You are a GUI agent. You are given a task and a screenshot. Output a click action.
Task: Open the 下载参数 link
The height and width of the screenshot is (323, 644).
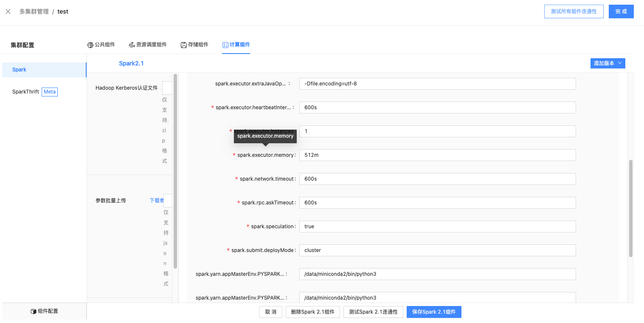[x=156, y=200]
